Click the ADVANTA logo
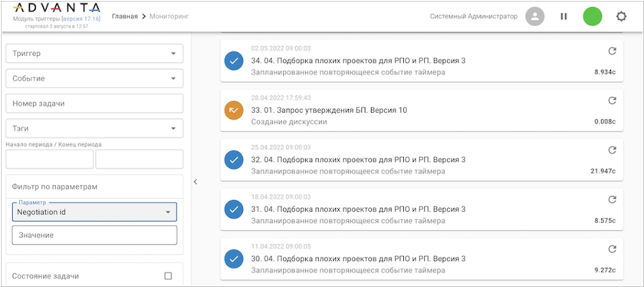The height and width of the screenshot is (287, 644). (57, 8)
